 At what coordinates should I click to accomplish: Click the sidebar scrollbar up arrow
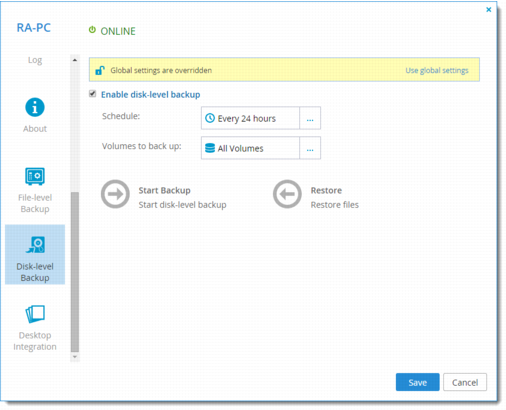point(75,60)
